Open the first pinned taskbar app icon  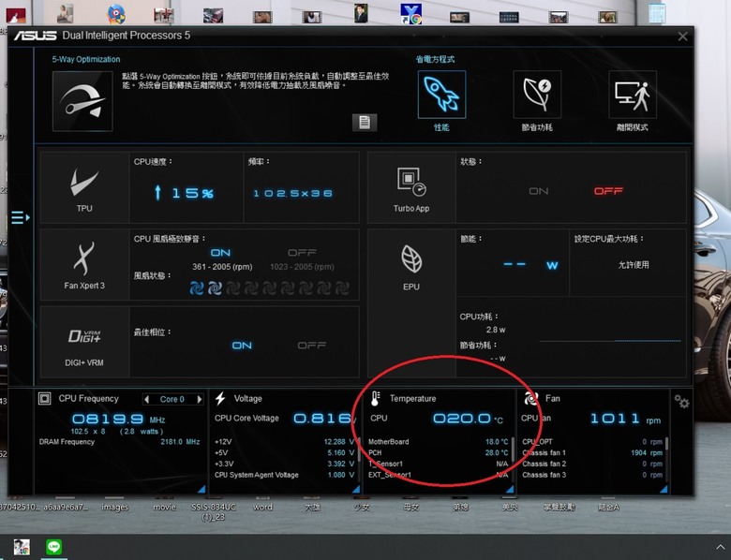22,547
